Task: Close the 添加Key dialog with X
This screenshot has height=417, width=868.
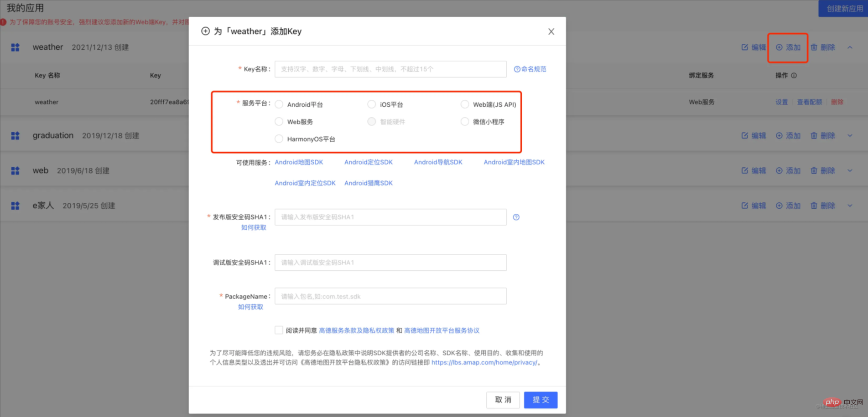Action: (x=551, y=31)
